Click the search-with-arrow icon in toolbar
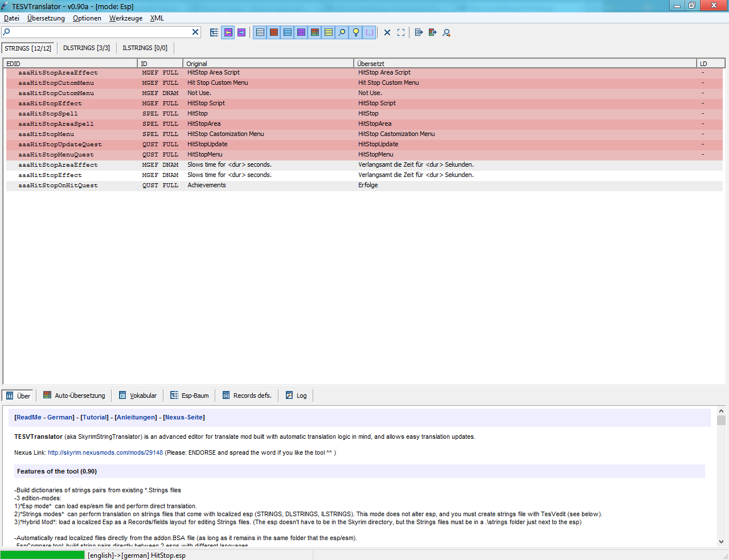This screenshot has height=560, width=729. pos(447,32)
